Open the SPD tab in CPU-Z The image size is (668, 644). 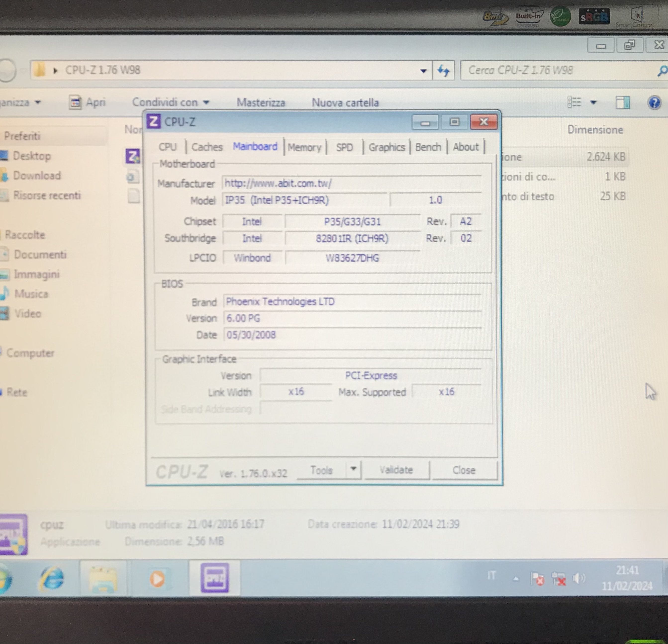point(344,147)
